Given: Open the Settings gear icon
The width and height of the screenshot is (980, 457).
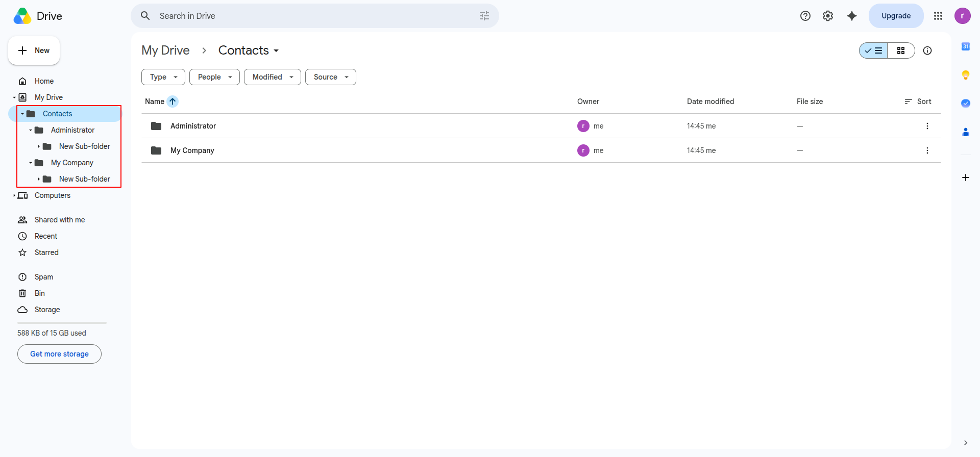Looking at the screenshot, I should coord(828,16).
